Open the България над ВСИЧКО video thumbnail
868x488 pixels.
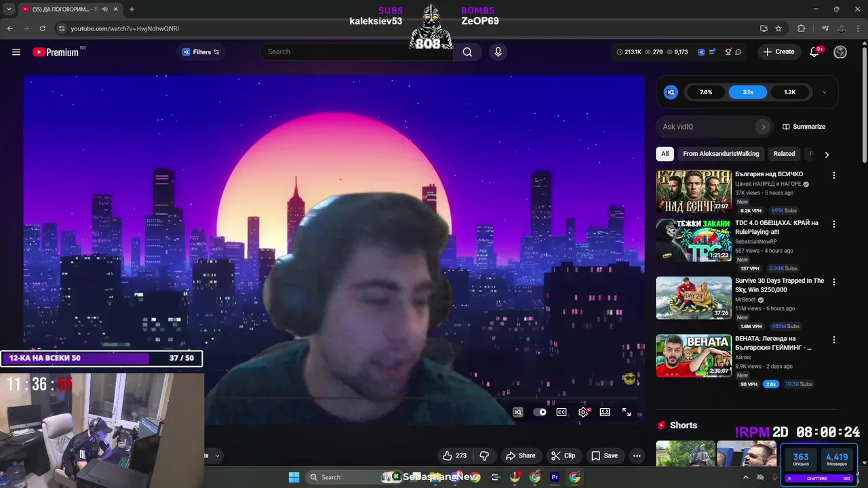coord(693,191)
